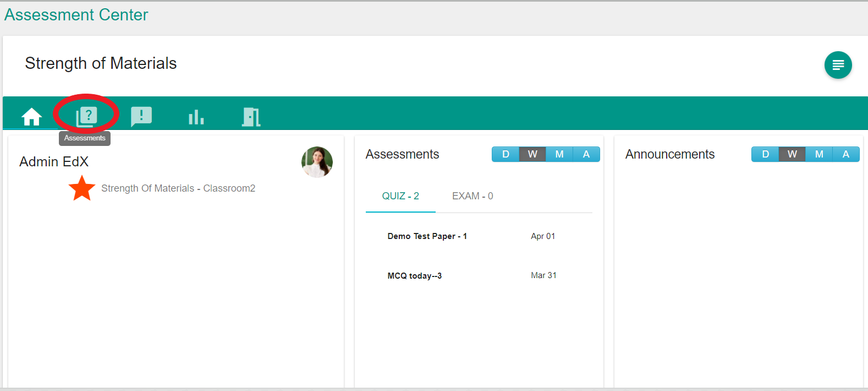Switch to the QUIZ - 2 tab
Image resolution: width=868 pixels, height=391 pixels.
[400, 196]
